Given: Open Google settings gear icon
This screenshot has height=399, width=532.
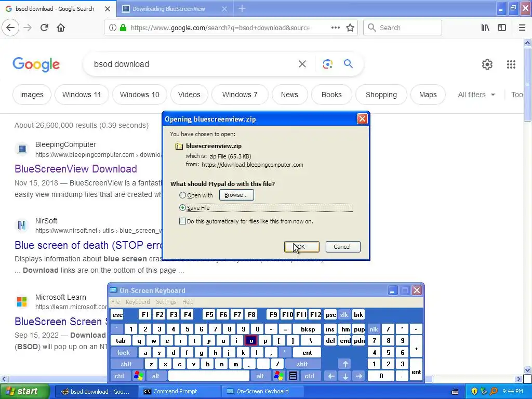Looking at the screenshot, I should [x=487, y=64].
